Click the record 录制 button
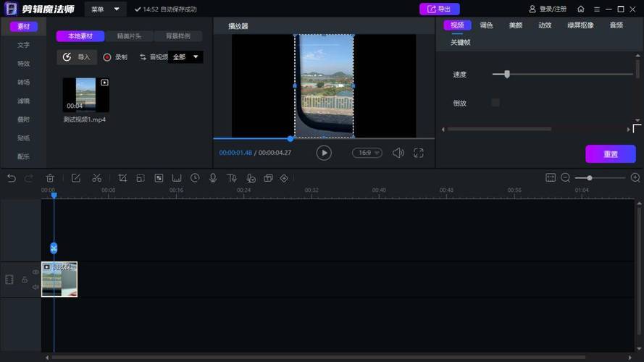 pyautogui.click(x=115, y=57)
